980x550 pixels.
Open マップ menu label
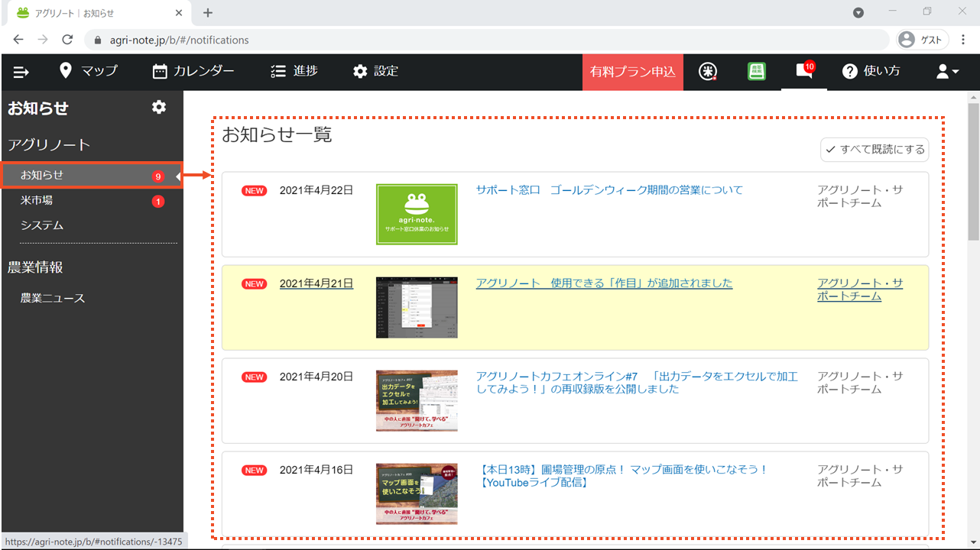[x=99, y=71]
